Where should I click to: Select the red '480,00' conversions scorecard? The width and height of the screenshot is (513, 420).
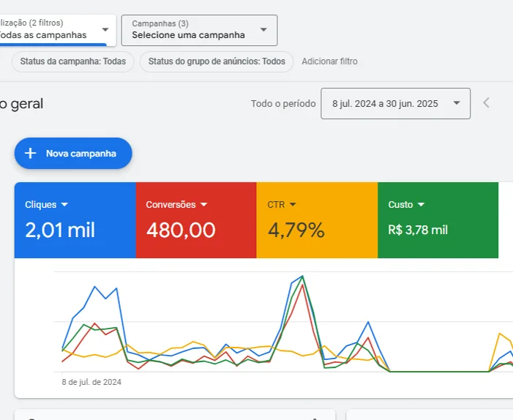pos(196,220)
